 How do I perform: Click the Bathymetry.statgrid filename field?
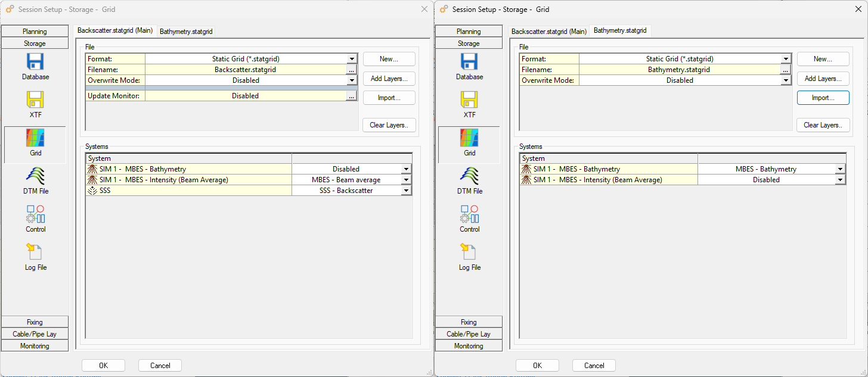[x=679, y=70]
